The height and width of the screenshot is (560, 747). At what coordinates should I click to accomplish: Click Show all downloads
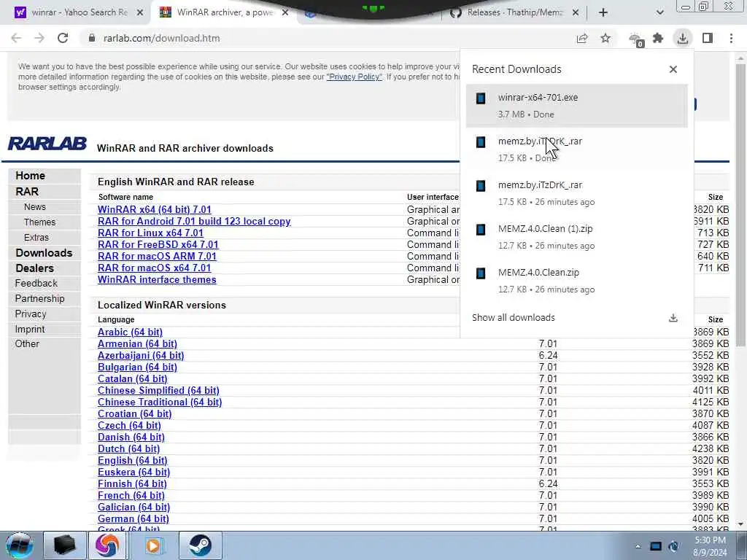click(513, 318)
